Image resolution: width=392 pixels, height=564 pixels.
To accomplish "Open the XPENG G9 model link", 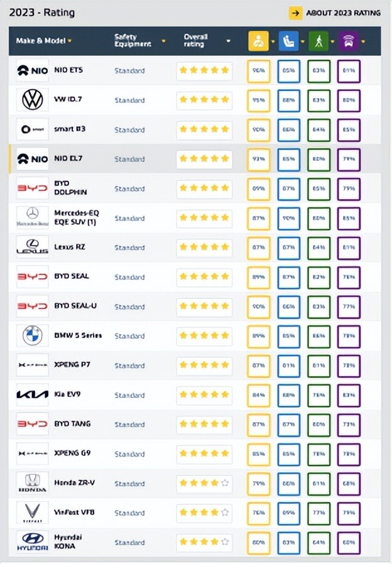I will [72, 453].
